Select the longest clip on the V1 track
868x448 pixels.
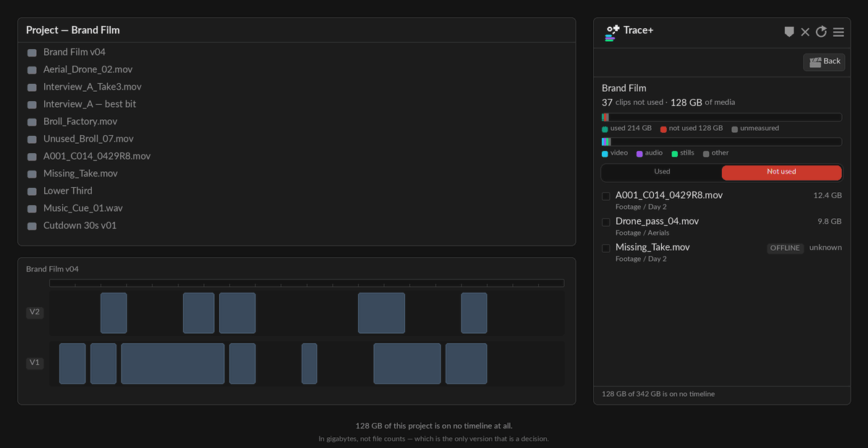point(173,363)
